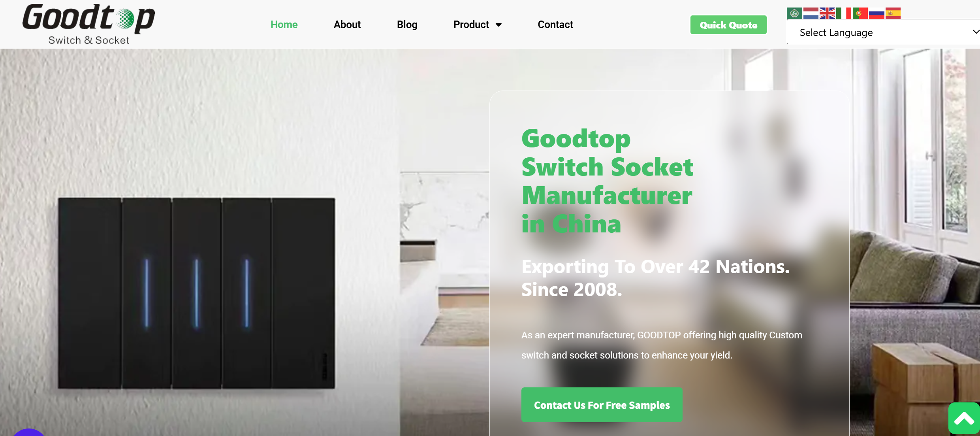980x436 pixels.
Task: Open the About page
Action: pos(347,25)
